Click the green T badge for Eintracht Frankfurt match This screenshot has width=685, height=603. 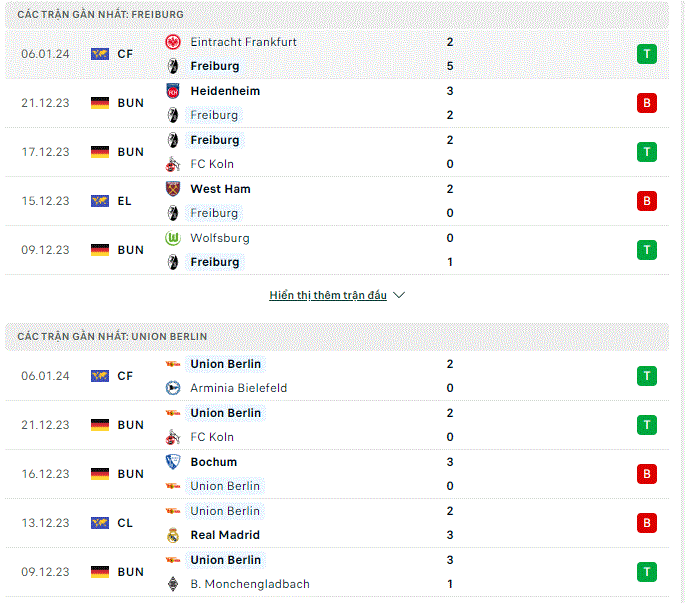click(x=647, y=54)
